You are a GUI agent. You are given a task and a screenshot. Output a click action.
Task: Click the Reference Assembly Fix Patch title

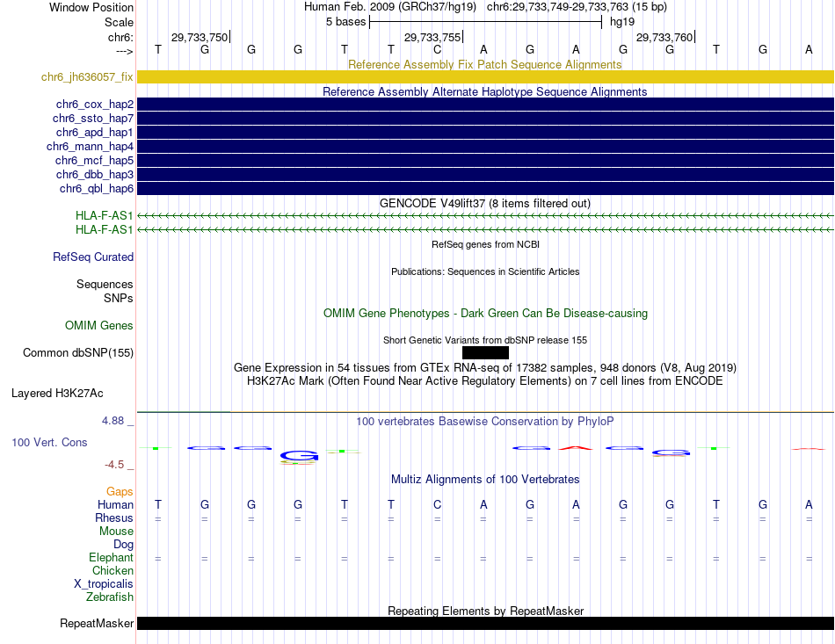click(x=485, y=64)
